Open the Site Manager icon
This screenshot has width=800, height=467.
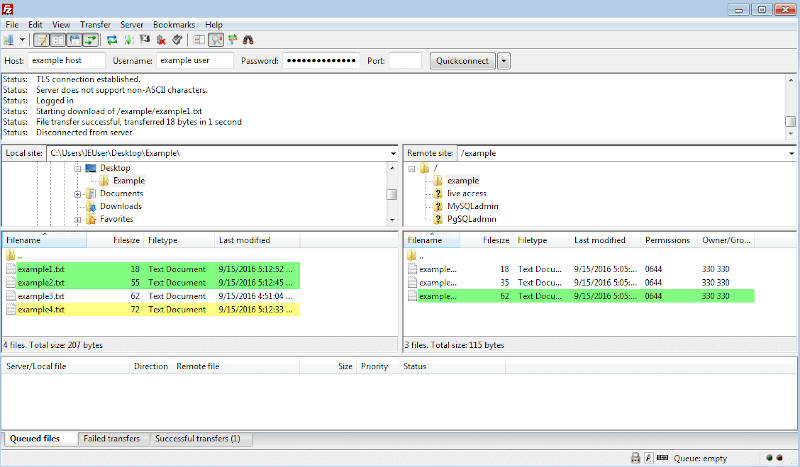[9, 40]
